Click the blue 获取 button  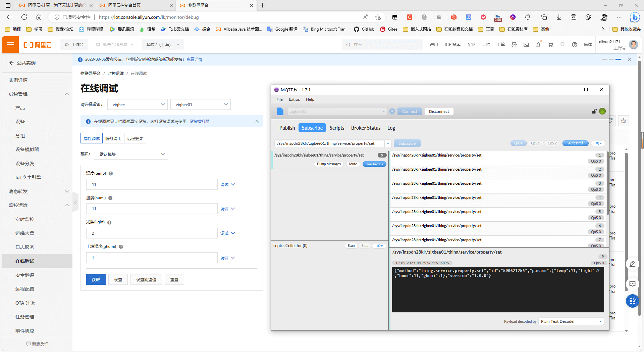(x=96, y=279)
